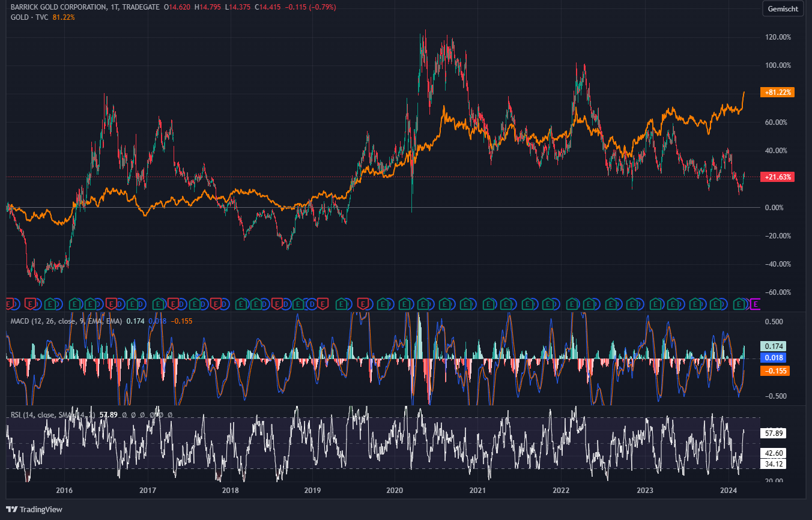Click the red "E" earnings icon near 2020

click(362, 305)
